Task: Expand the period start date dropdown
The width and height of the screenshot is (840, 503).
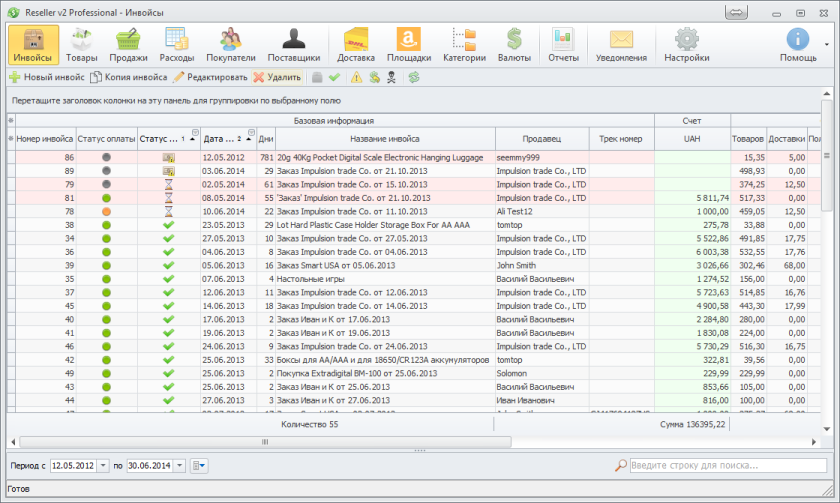Action: pos(103,466)
